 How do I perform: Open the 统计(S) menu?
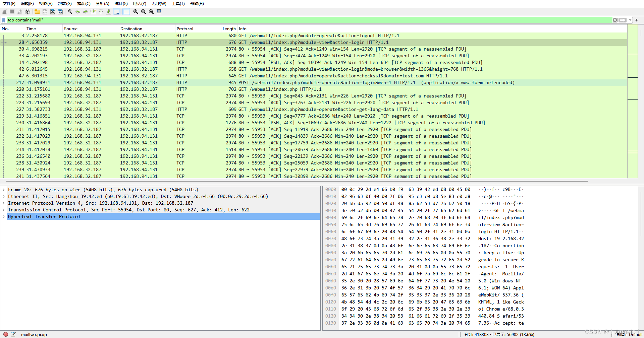pyautogui.click(x=121, y=4)
